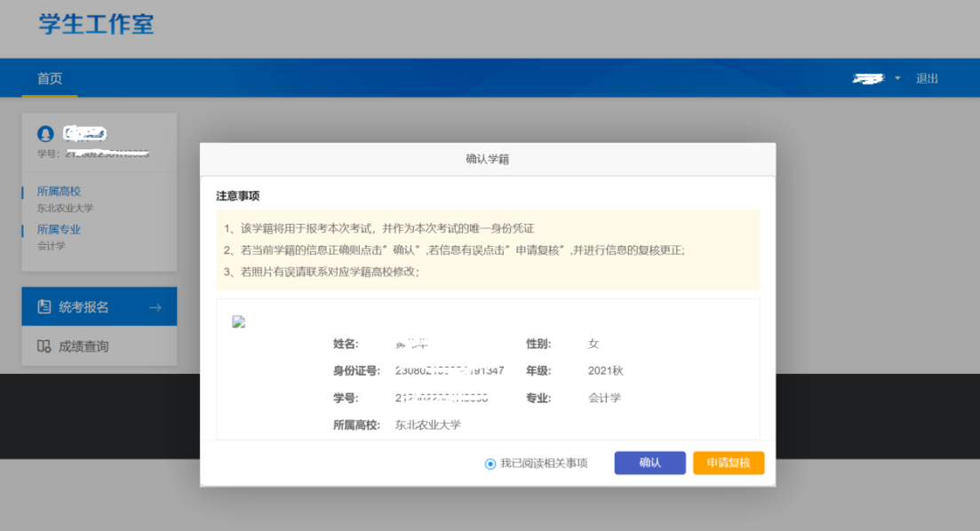The width and height of the screenshot is (980, 531).
Task: Click the arrow at right of 统考报名
Action: coord(155,307)
